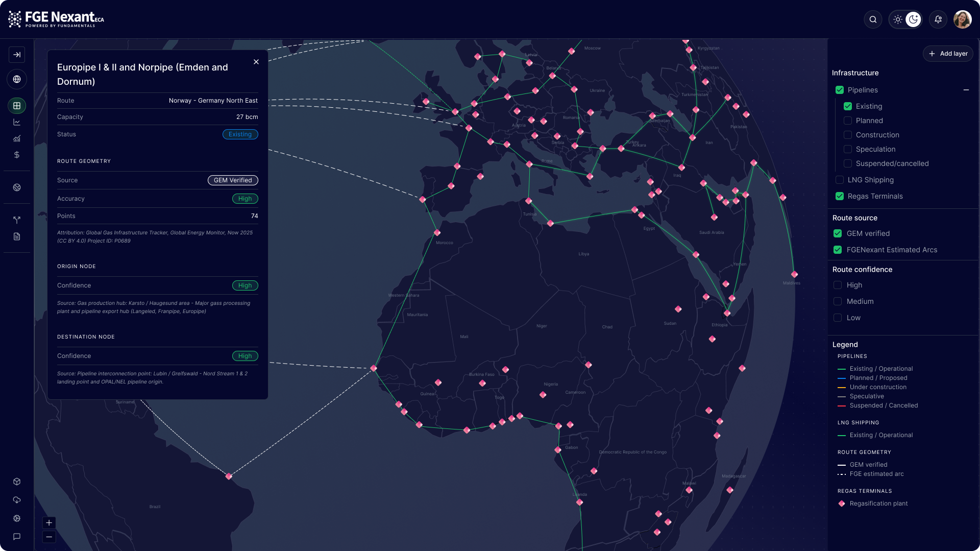Screen dimensions: 980x551
Task: Click the Existing status badge
Action: click(x=240, y=134)
